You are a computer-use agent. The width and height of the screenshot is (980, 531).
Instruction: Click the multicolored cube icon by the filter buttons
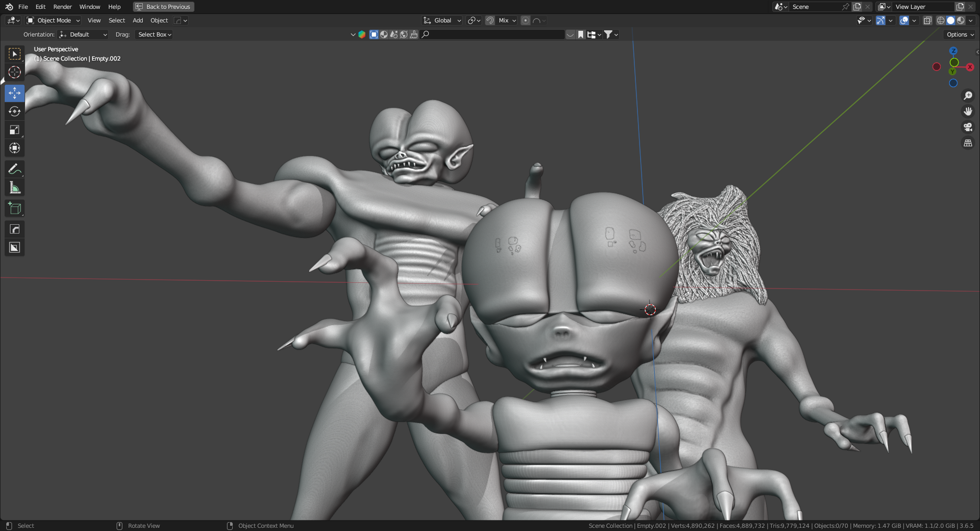pos(362,34)
